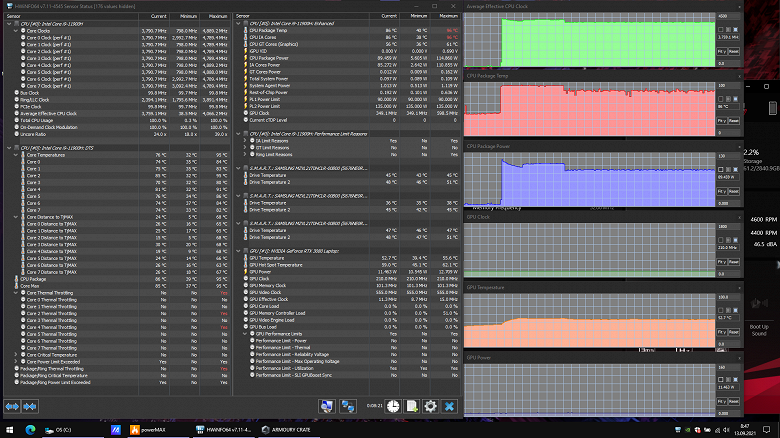This screenshot has height=438, width=780.
Task: Click the shrink columns arrows button in HWiNFO
Action: point(30,407)
